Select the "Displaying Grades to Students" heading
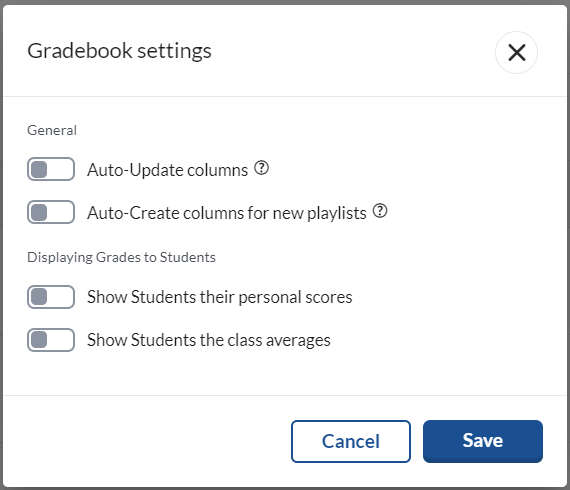Screen dimensions: 570x490 pos(121,257)
